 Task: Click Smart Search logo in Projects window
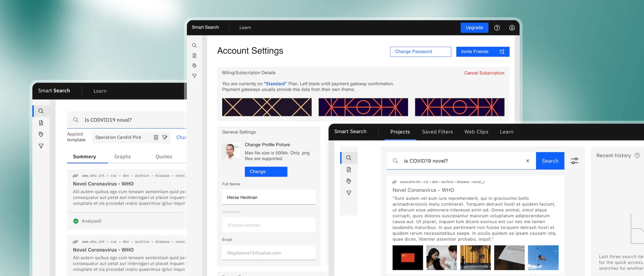pyautogui.click(x=350, y=131)
